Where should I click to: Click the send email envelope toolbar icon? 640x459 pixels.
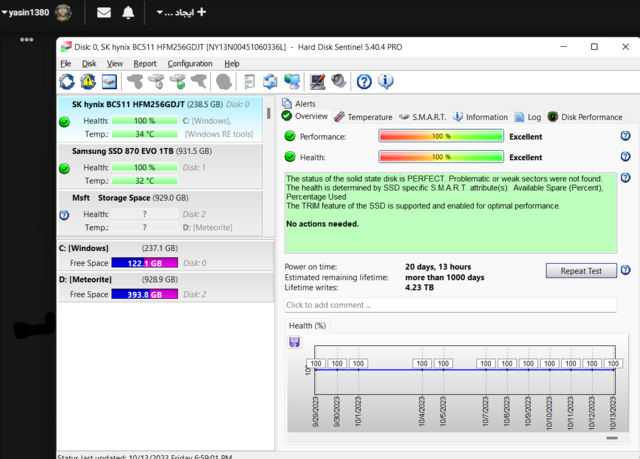point(270,82)
